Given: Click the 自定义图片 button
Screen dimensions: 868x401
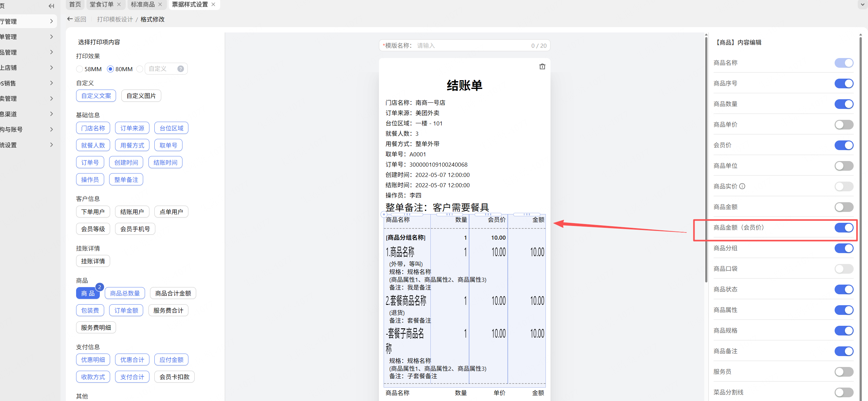Looking at the screenshot, I should (141, 96).
